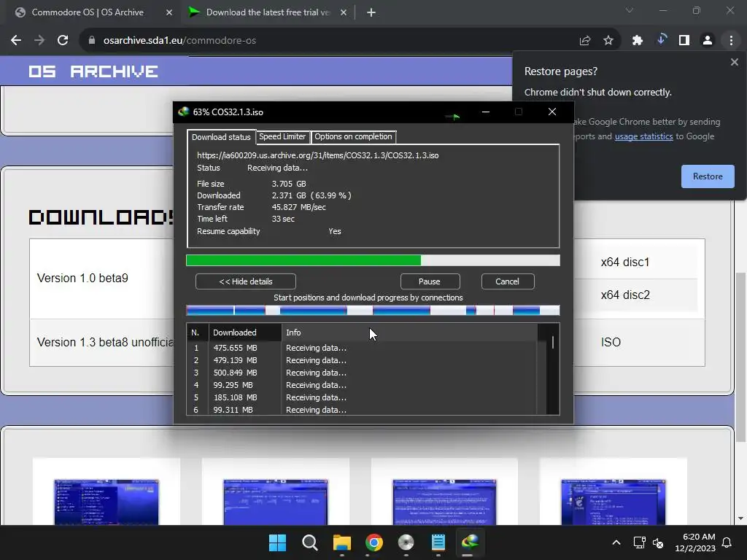Select connection row with 185.108 MB
Screen dimensions: 747x560
coord(362,397)
